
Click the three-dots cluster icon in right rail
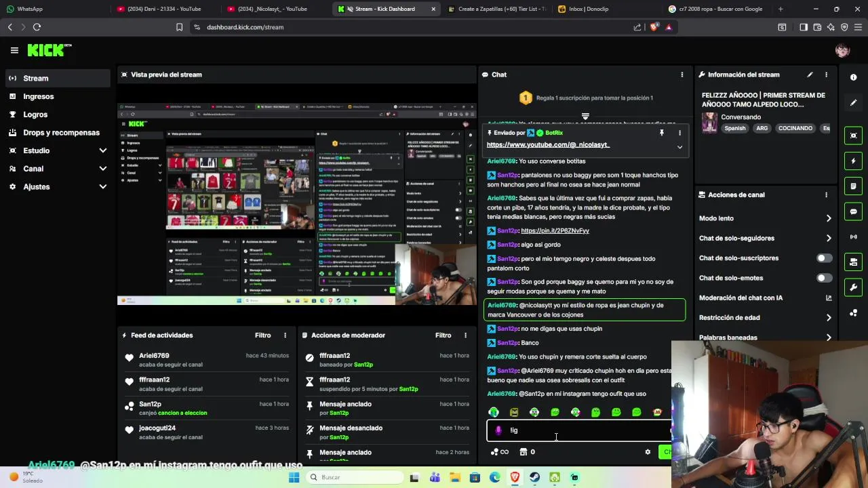tap(853, 312)
